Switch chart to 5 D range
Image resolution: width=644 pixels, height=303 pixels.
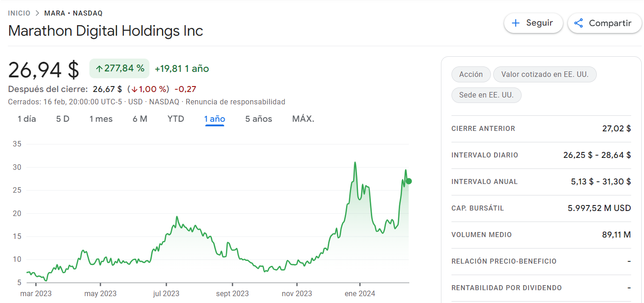click(x=63, y=119)
